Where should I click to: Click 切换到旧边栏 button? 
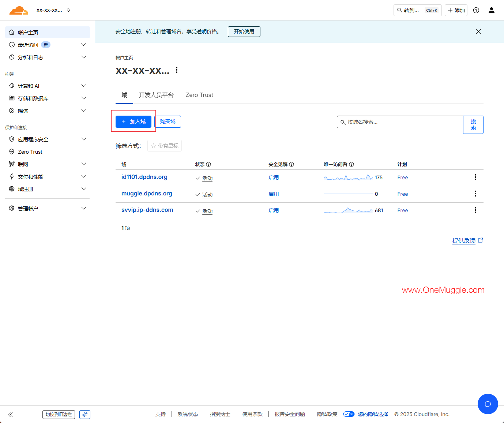pos(59,415)
